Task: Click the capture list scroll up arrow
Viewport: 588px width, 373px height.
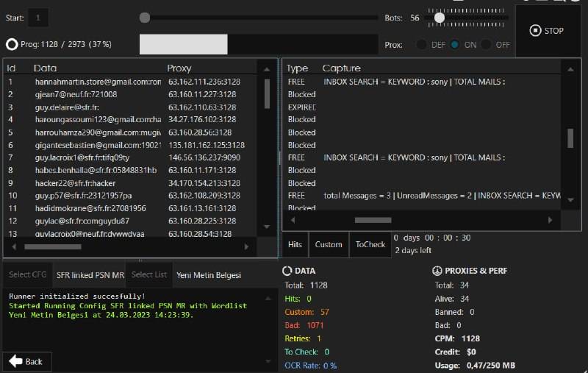Action: (570, 69)
